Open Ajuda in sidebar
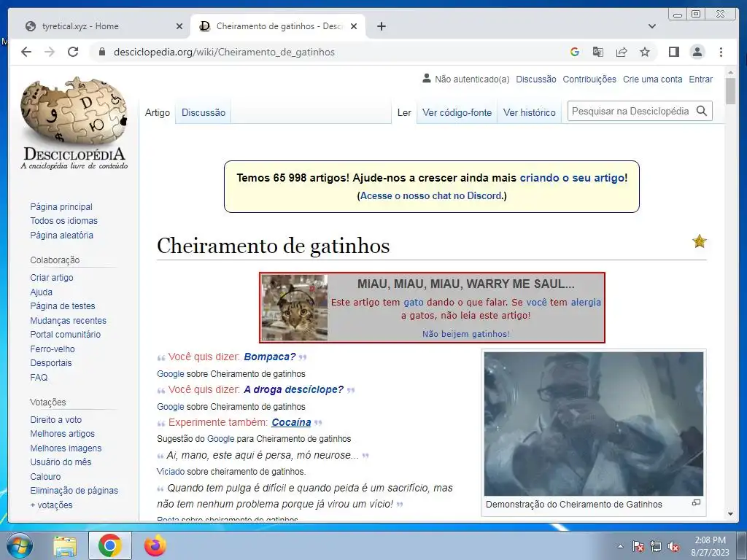The height and width of the screenshot is (560, 747). 41,292
